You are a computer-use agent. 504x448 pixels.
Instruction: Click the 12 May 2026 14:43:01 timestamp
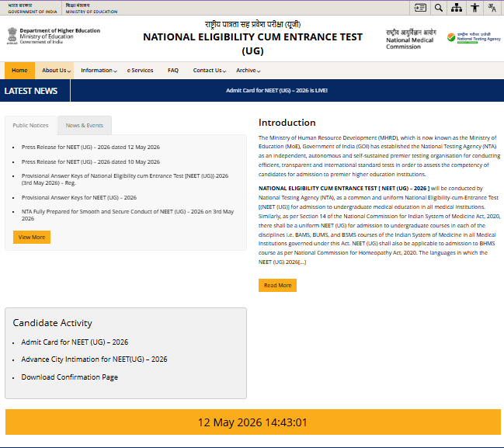click(x=252, y=422)
